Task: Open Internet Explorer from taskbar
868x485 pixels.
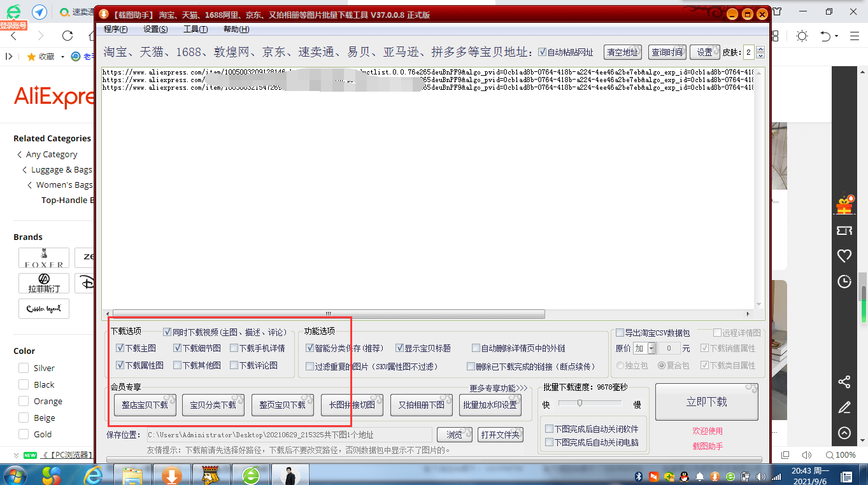Action: coord(94,475)
